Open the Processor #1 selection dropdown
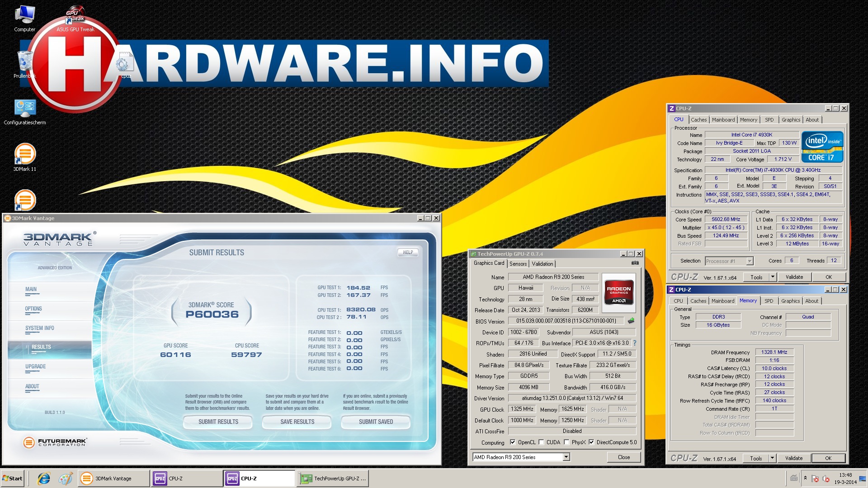This screenshot has height=488, width=868. pos(750,261)
